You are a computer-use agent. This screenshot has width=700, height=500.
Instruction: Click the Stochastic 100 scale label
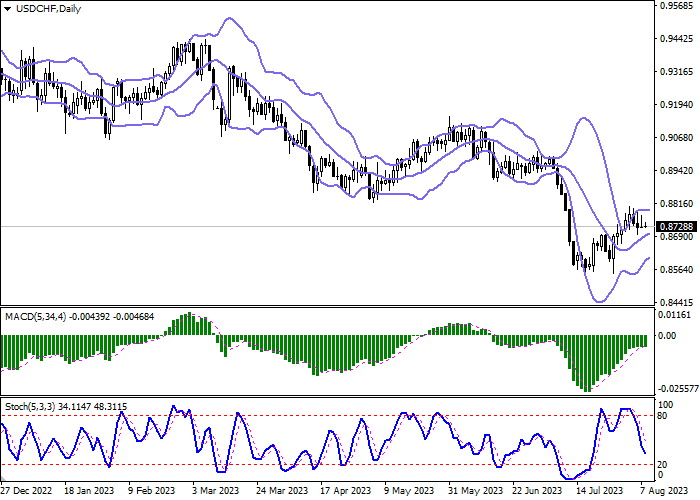pos(666,404)
